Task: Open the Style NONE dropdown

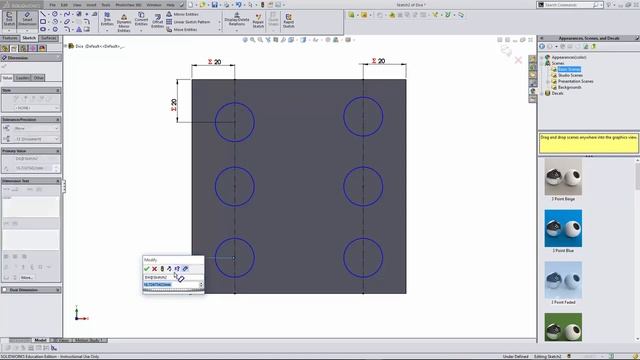Action: [x=37, y=108]
